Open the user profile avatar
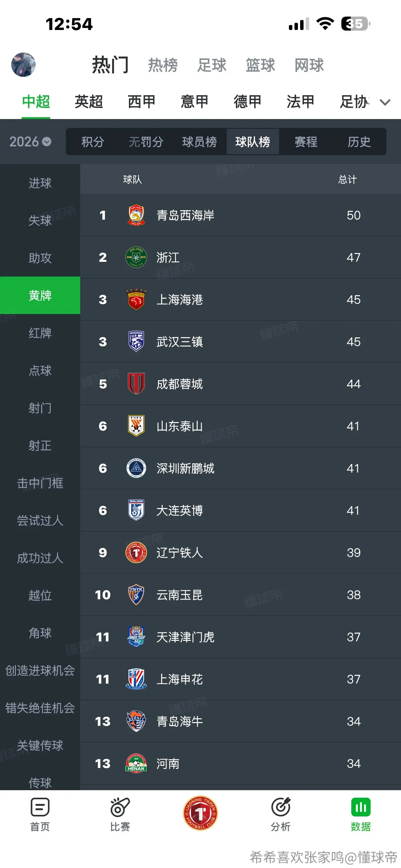Screen dimensions: 401x868 tap(23, 65)
